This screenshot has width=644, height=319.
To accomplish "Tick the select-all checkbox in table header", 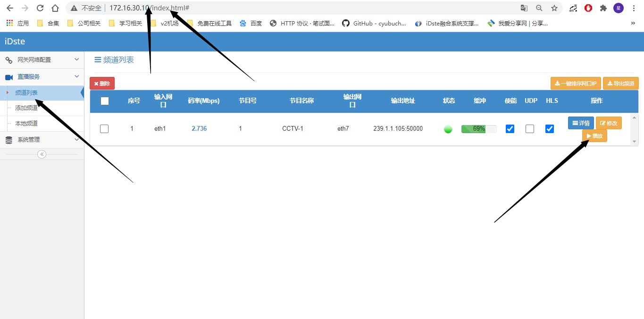I will click(x=105, y=101).
